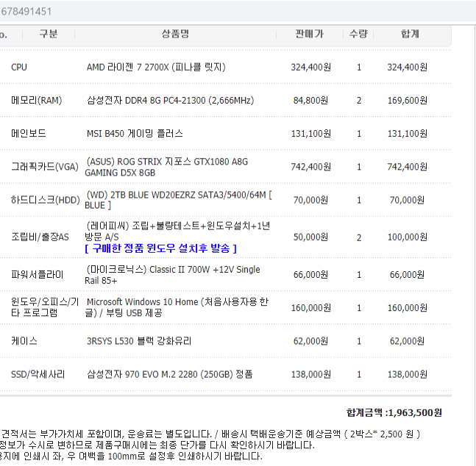Select the 조립비/출장AS category cell
The width and height of the screenshot is (476, 466).
pos(40,237)
